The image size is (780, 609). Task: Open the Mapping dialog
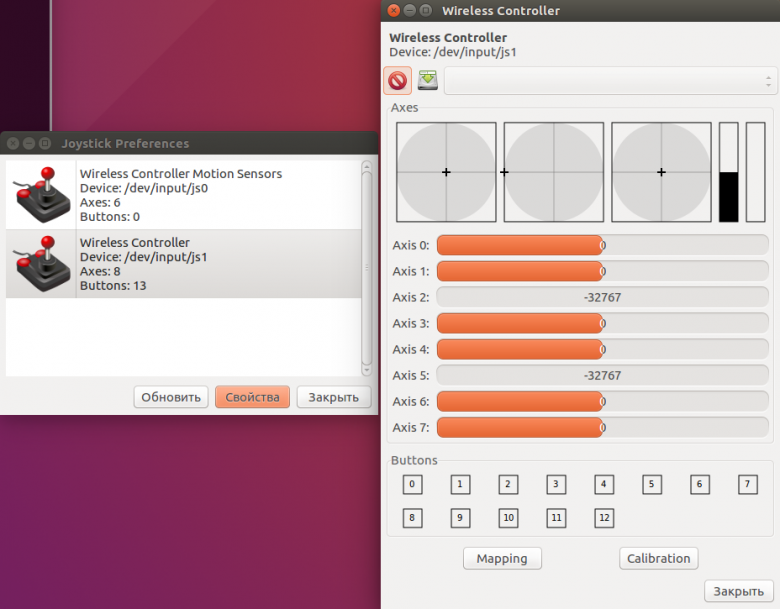(x=502, y=558)
